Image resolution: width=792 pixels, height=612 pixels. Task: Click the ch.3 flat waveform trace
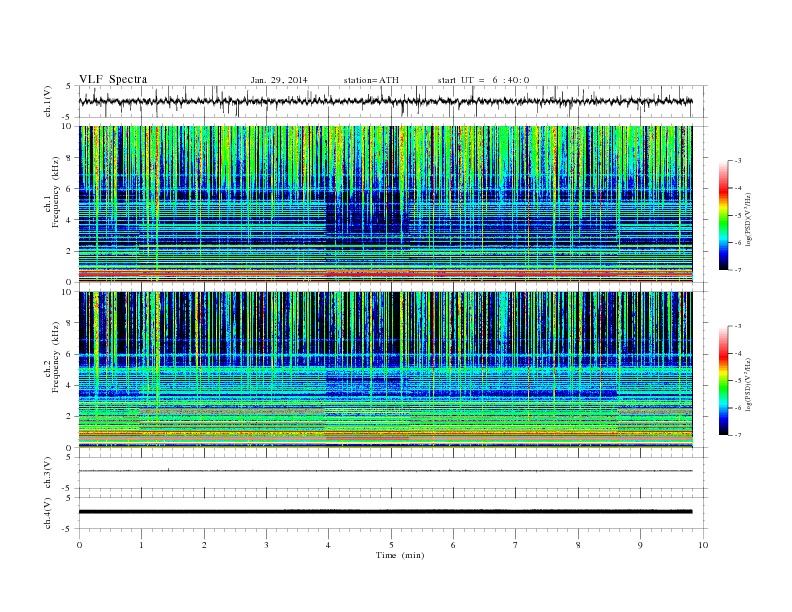click(385, 471)
